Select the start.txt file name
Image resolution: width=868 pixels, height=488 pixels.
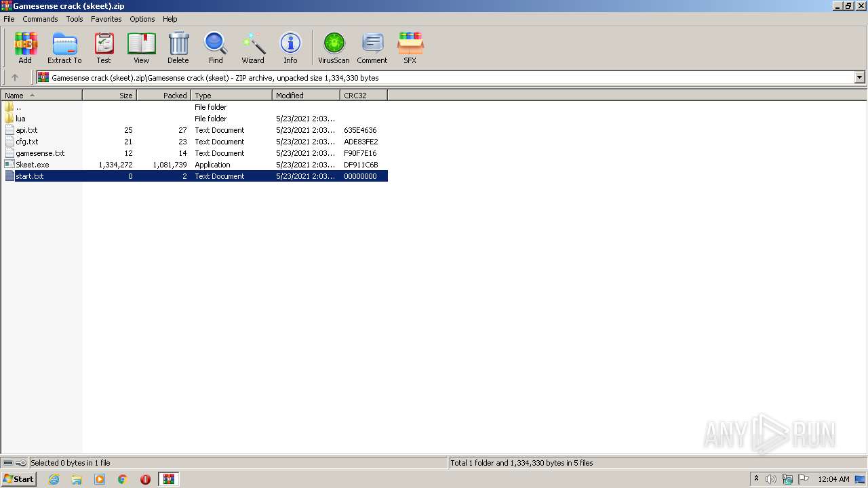coord(30,176)
